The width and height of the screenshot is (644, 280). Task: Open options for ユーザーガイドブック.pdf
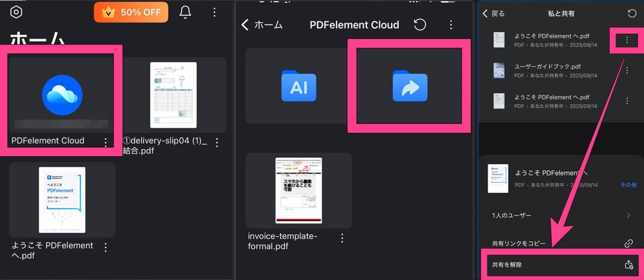click(x=627, y=71)
